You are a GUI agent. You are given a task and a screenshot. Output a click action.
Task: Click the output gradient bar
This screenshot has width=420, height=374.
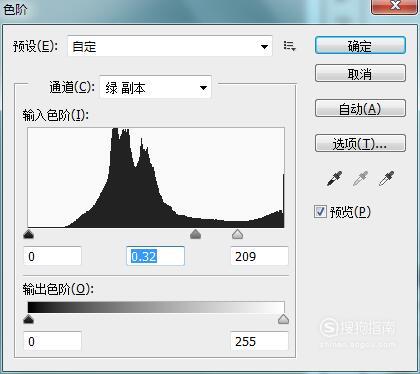[x=156, y=307]
